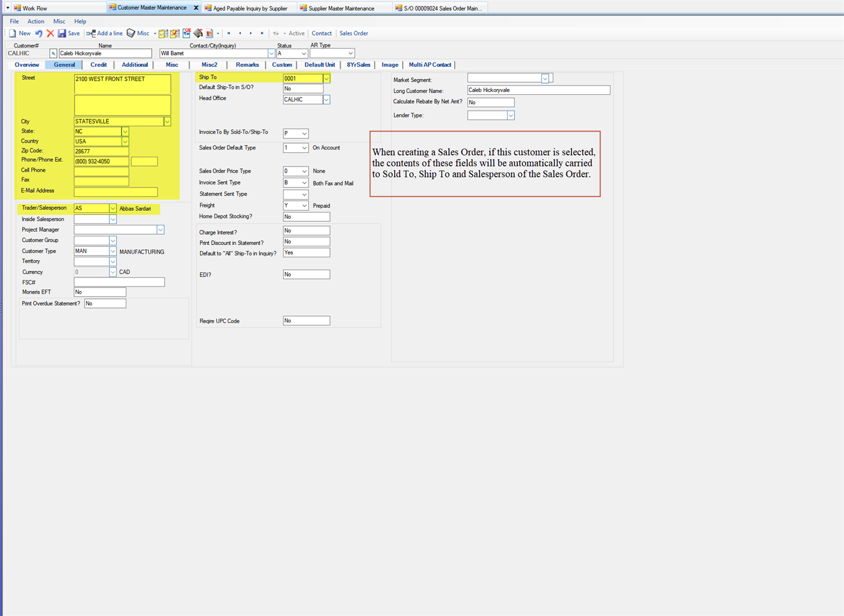
Task: Toggle the Active status on the toolbar
Action: [x=296, y=33]
